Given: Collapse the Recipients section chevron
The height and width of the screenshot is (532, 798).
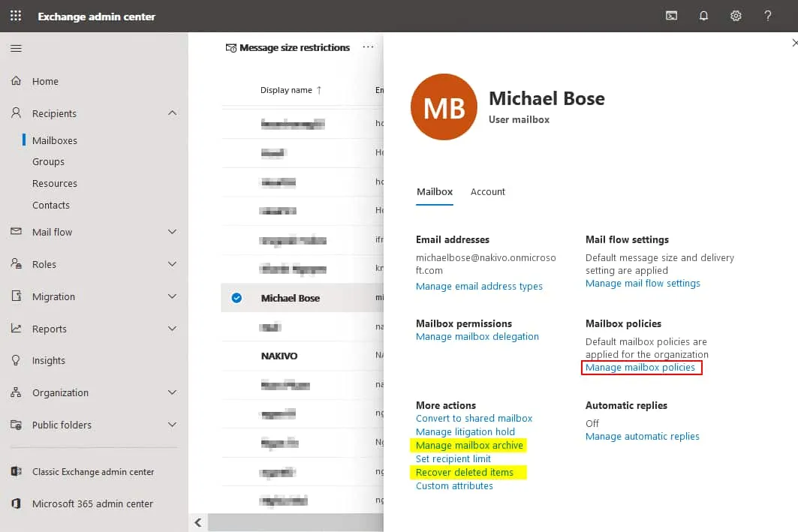Looking at the screenshot, I should click(x=172, y=113).
